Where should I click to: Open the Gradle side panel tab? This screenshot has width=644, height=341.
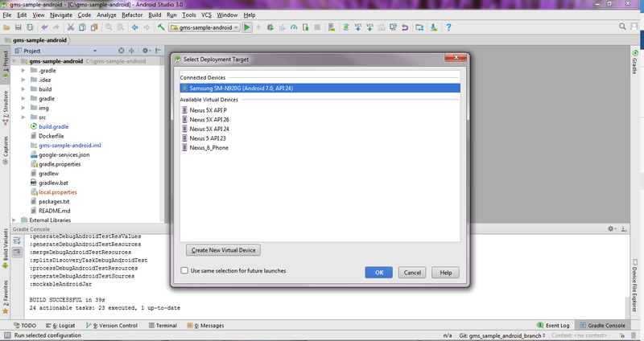[x=635, y=62]
